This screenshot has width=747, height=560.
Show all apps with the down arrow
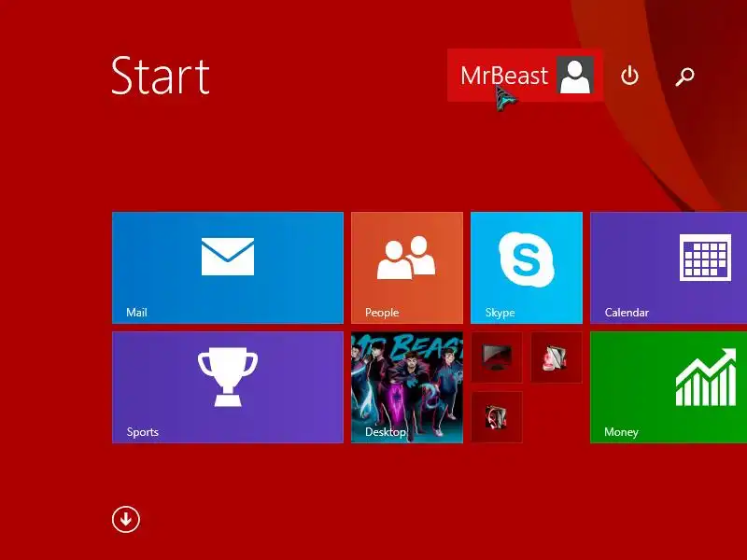(x=126, y=519)
